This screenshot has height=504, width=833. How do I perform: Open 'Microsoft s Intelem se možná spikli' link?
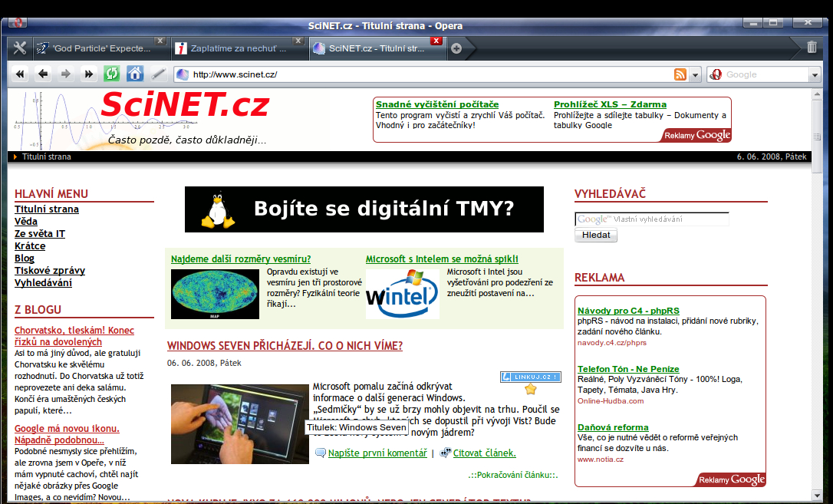tap(442, 259)
